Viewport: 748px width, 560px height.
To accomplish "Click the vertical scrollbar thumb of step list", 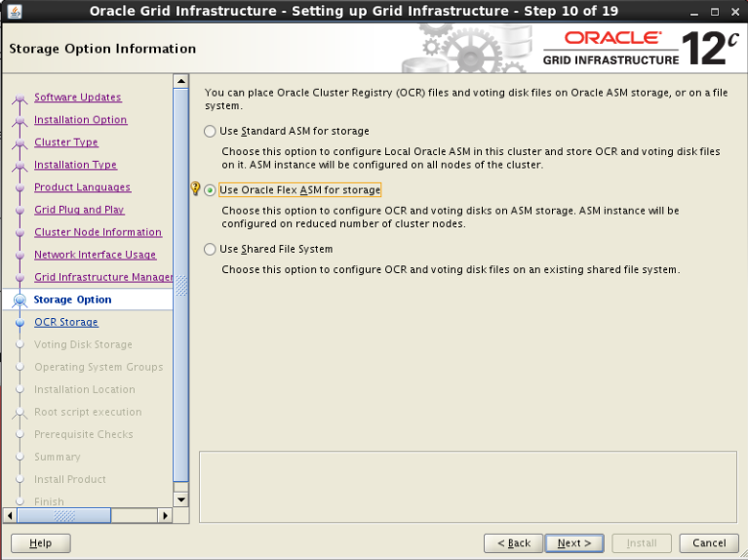I will [x=180, y=285].
